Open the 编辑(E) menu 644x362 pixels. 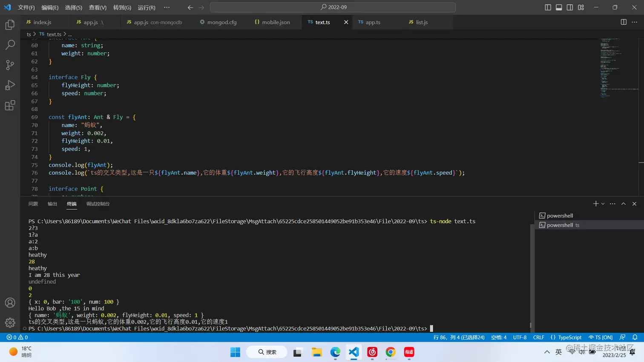tap(50, 7)
